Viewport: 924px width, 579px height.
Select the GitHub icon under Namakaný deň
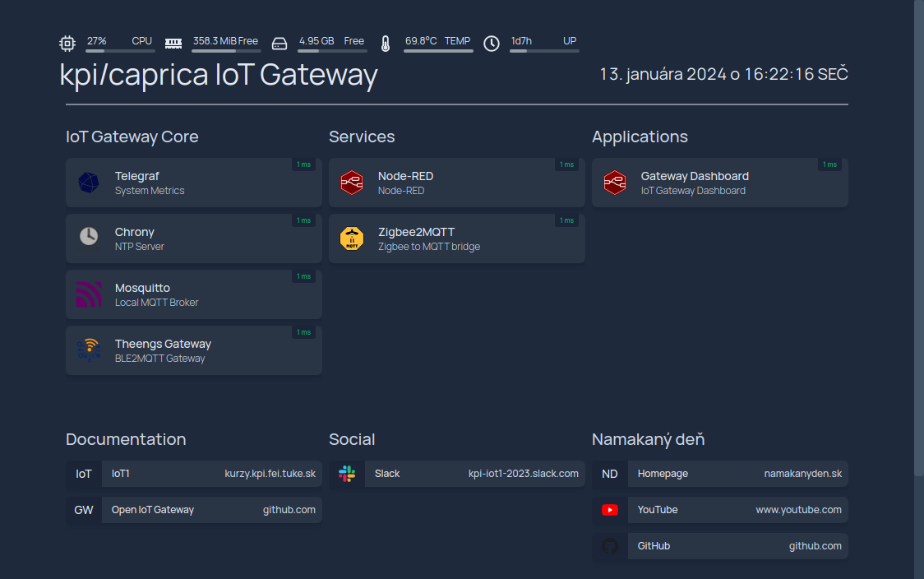coord(609,545)
